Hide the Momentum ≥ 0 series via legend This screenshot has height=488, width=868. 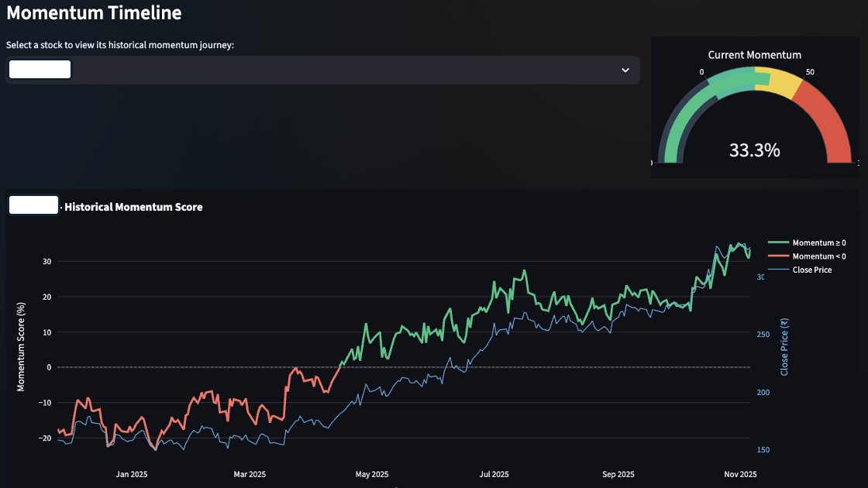click(x=818, y=242)
